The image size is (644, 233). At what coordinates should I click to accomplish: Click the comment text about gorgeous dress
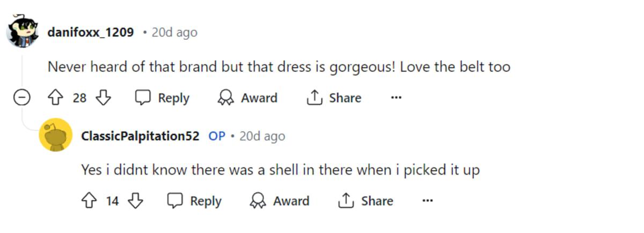pyautogui.click(x=279, y=67)
